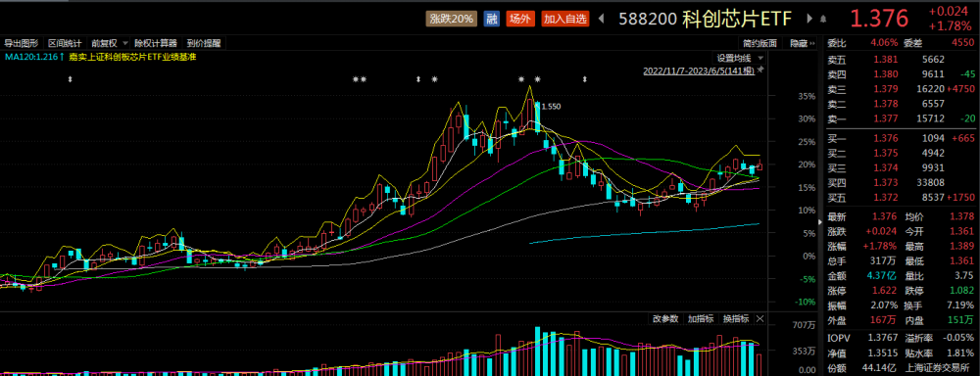Click the star marker above the 1.550 peak candle
This screenshot has height=376, width=980.
click(537, 79)
